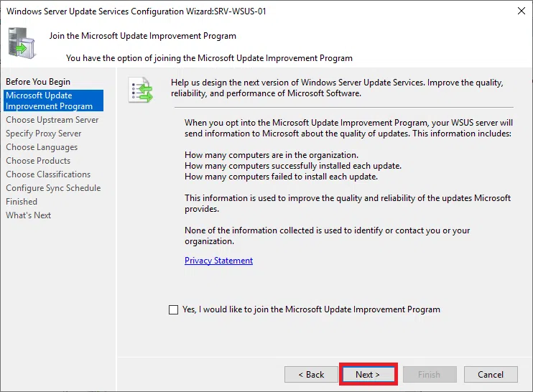This screenshot has height=392, width=533.
Task: Go back with the Back button
Action: 311,374
